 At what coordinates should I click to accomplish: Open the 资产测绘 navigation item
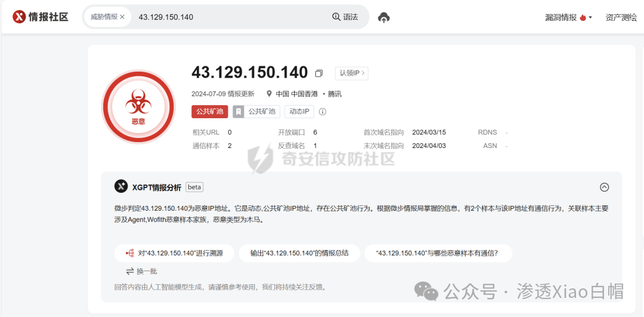tap(621, 17)
